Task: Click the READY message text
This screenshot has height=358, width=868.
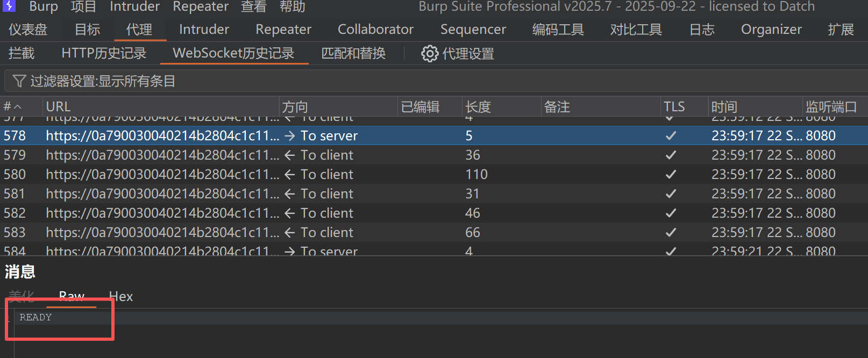Action: click(35, 318)
